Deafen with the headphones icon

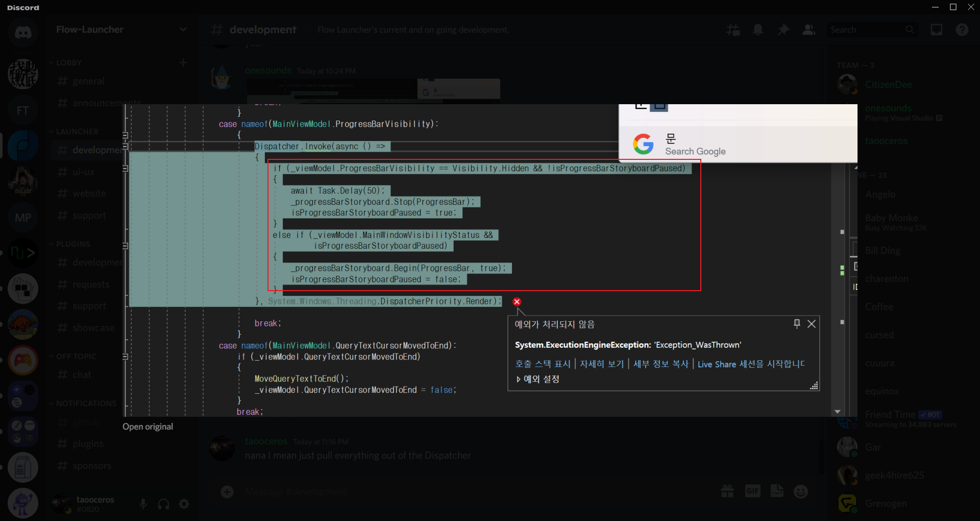click(x=164, y=504)
